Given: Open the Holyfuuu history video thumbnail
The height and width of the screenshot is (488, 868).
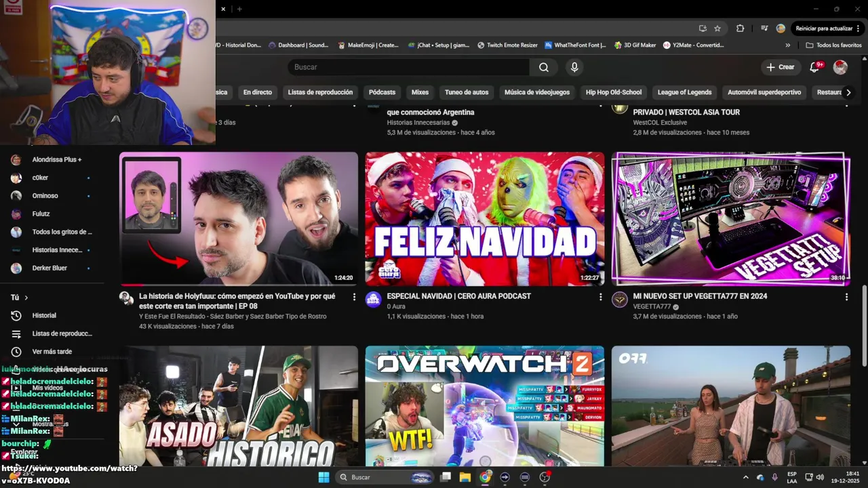Looking at the screenshot, I should point(239,218).
